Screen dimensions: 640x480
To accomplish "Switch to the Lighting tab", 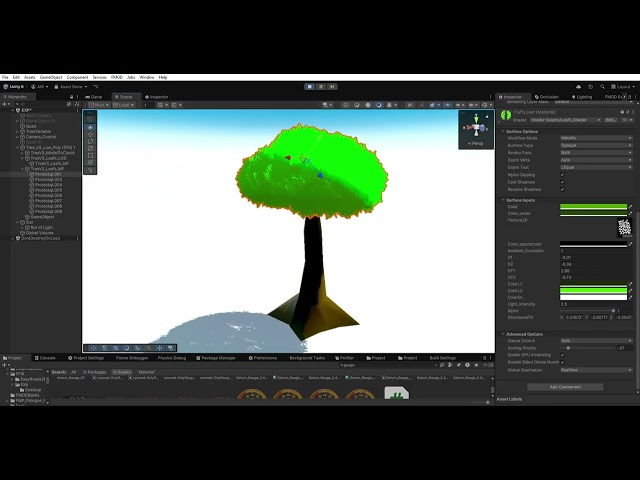I will [582, 97].
